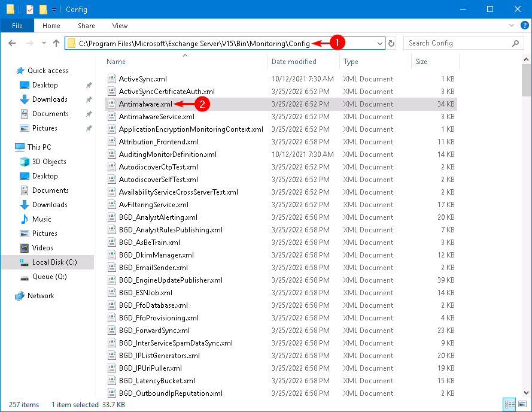Open Desktop under Quick access
The width and height of the screenshot is (532, 412).
tap(45, 85)
